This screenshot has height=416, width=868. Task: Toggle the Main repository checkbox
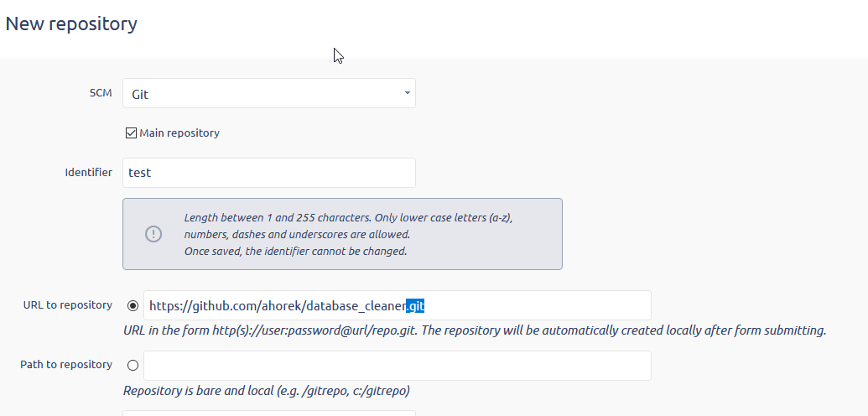131,133
